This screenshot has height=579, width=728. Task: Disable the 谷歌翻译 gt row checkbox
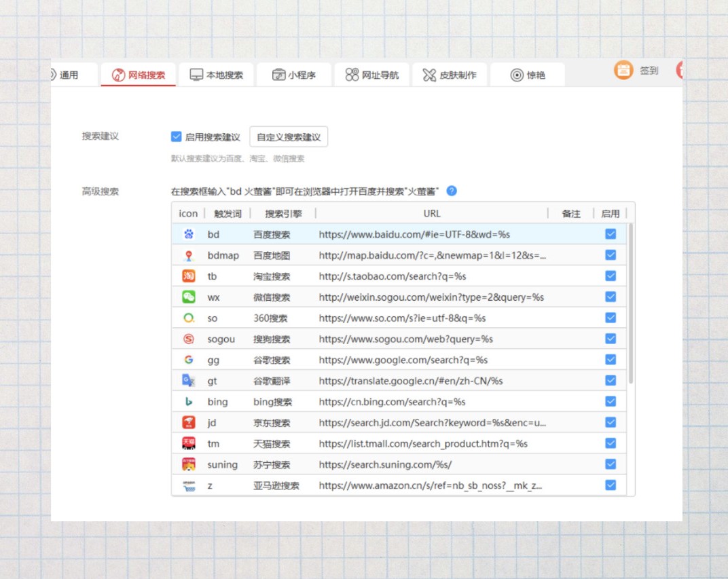(x=610, y=381)
